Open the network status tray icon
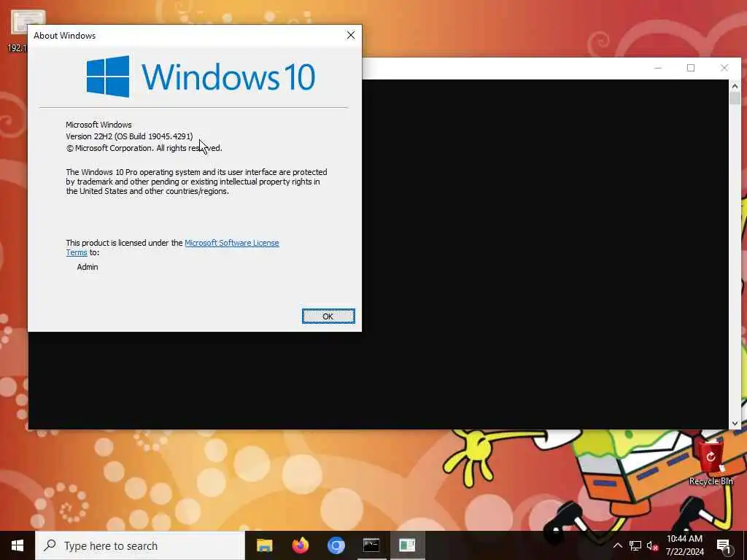747x560 pixels. click(635, 545)
